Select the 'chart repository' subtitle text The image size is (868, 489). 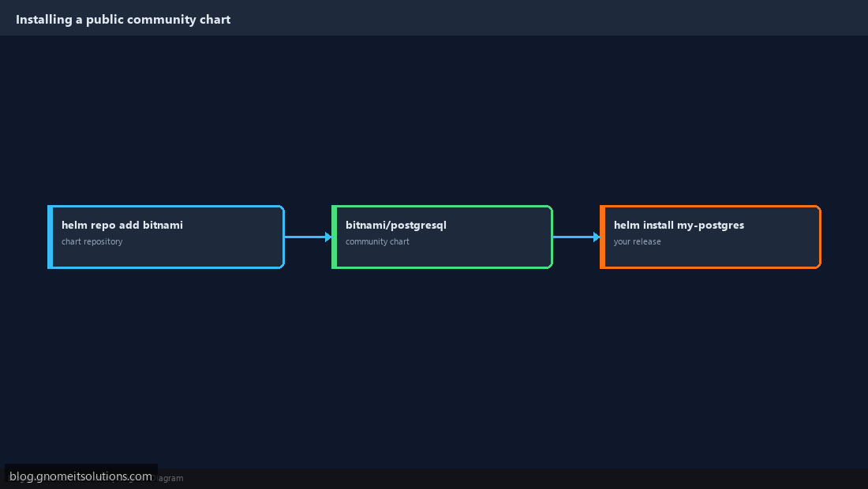click(x=92, y=241)
